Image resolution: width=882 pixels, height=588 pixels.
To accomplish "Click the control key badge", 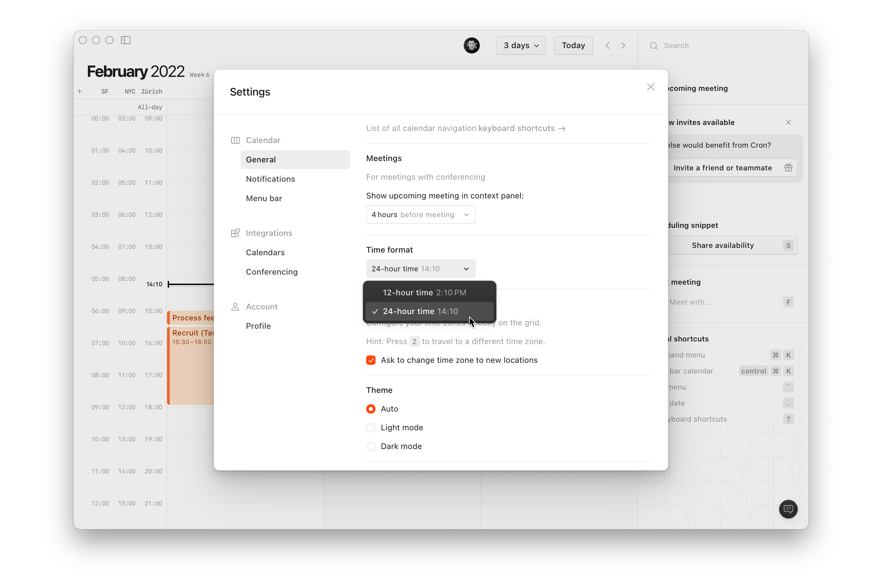I will point(753,371).
